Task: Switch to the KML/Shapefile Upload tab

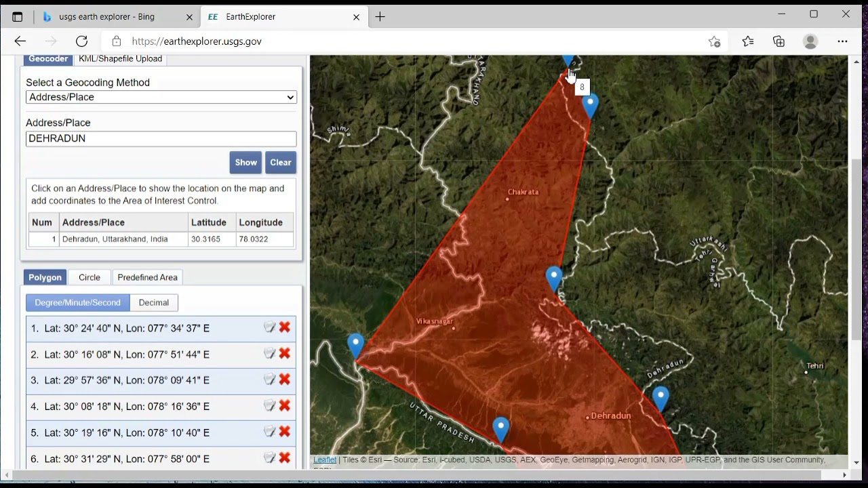Action: (x=120, y=59)
